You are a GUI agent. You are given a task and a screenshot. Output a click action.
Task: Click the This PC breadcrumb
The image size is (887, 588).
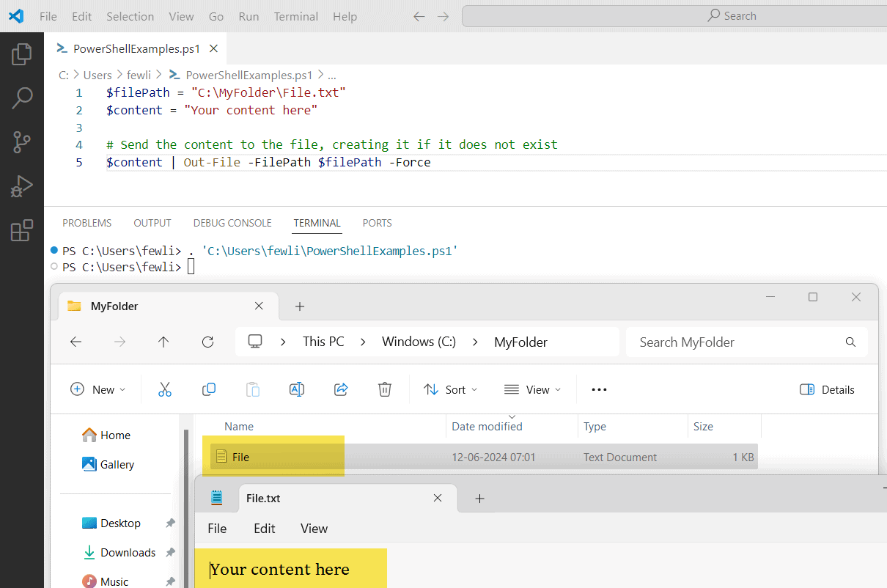point(323,342)
